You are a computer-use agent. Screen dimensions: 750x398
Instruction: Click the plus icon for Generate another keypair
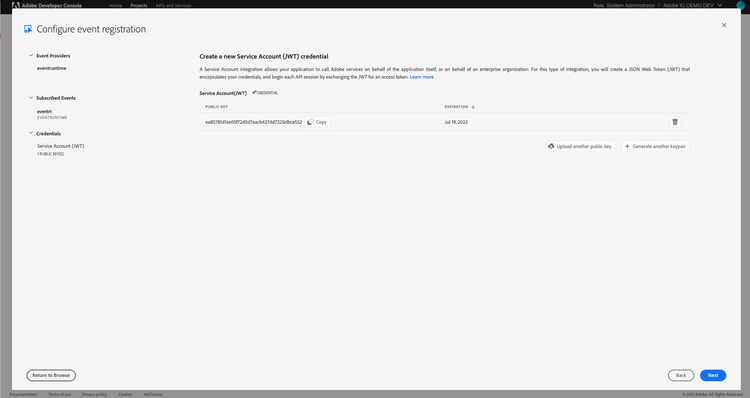pyautogui.click(x=627, y=146)
